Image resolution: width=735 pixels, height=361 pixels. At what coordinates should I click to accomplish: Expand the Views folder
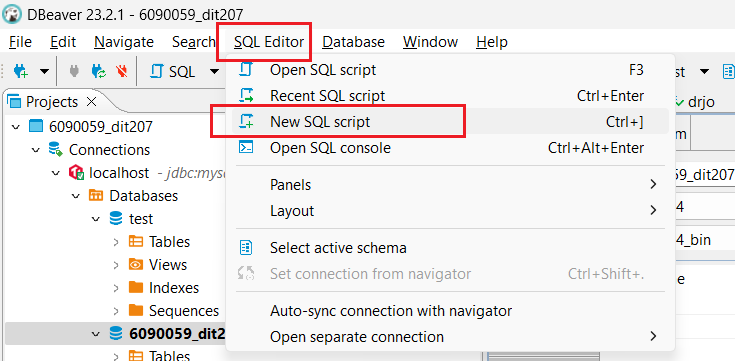(116, 264)
